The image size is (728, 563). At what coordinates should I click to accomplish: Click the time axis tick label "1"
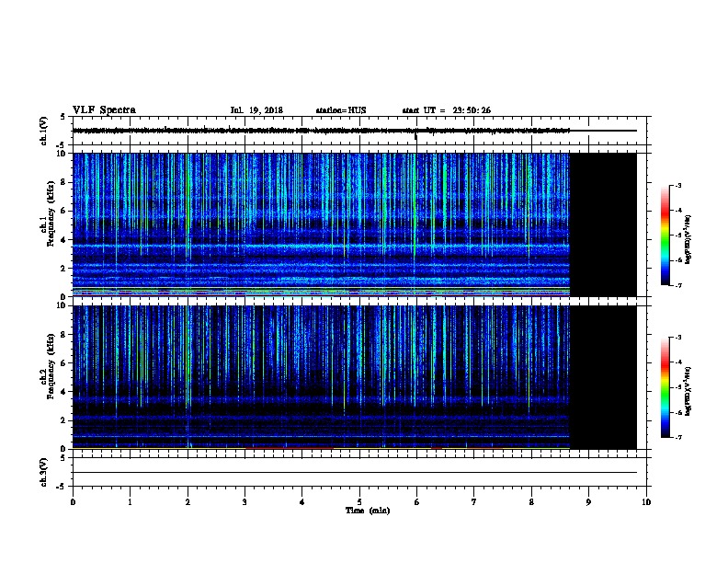(x=130, y=502)
